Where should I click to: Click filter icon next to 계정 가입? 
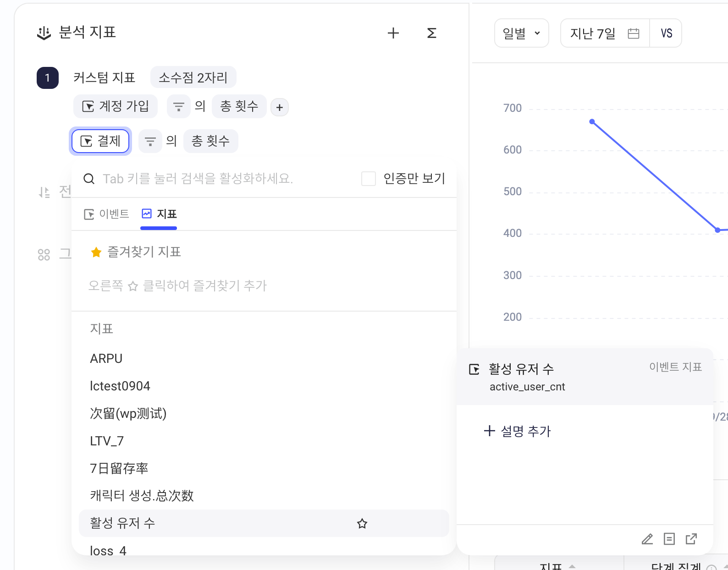(178, 107)
